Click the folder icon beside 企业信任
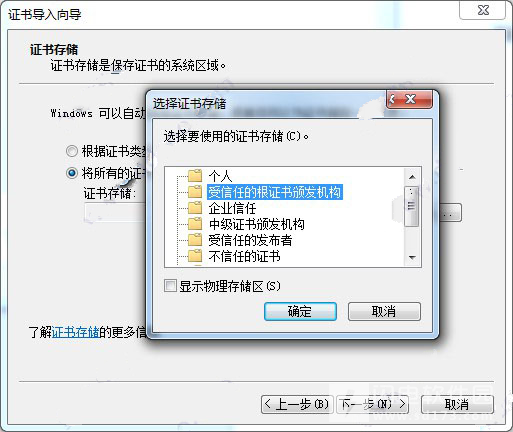Viewport: 513px width, 432px height. [195, 208]
